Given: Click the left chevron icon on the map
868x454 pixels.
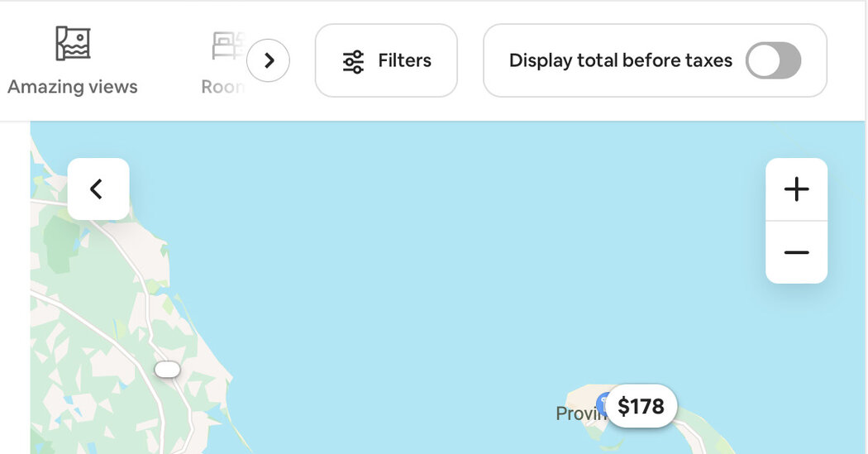Looking at the screenshot, I should [97, 189].
